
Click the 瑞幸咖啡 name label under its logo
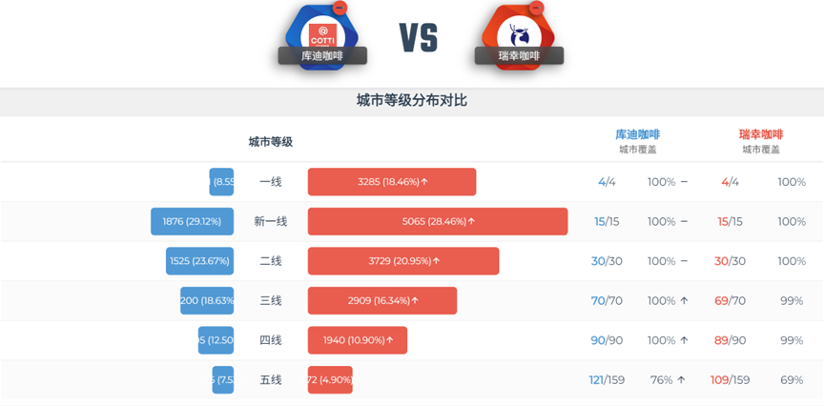(519, 57)
